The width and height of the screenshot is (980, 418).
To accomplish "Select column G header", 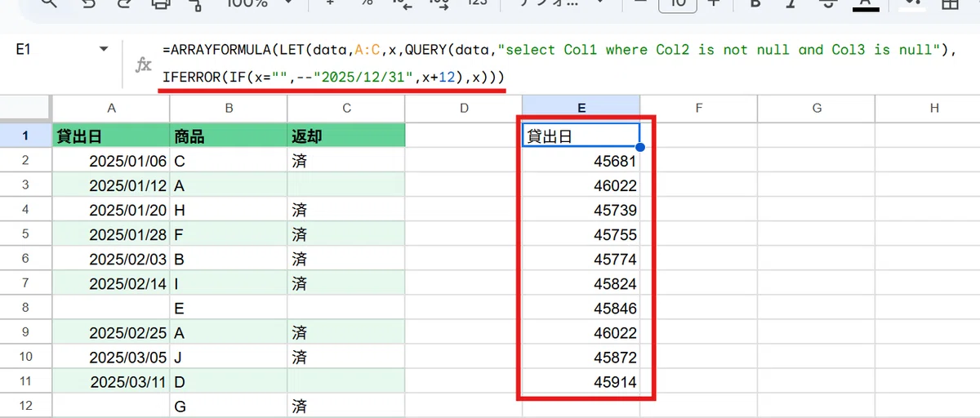I will pos(816,107).
